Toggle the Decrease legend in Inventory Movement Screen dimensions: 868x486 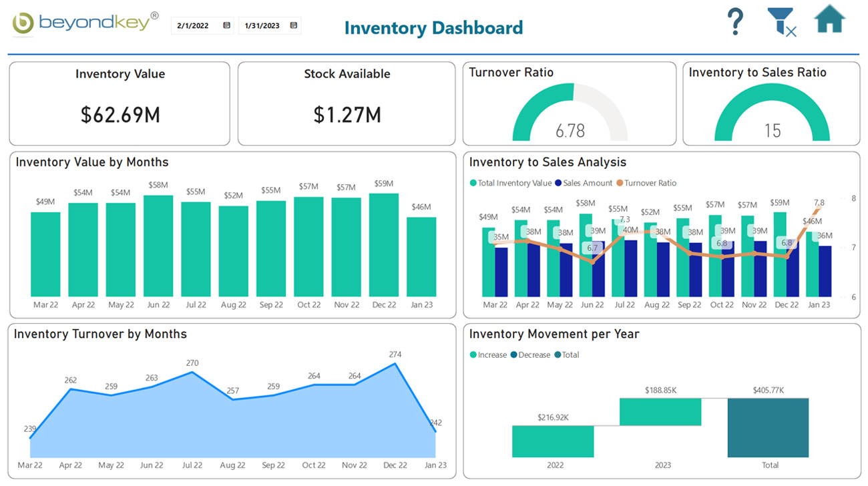[x=529, y=354]
